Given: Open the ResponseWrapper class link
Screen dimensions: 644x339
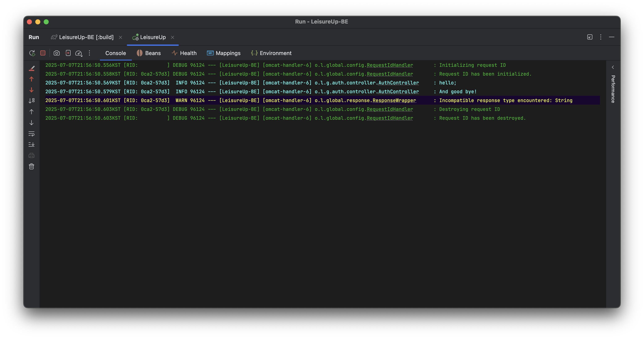Looking at the screenshot, I should click(x=394, y=100).
